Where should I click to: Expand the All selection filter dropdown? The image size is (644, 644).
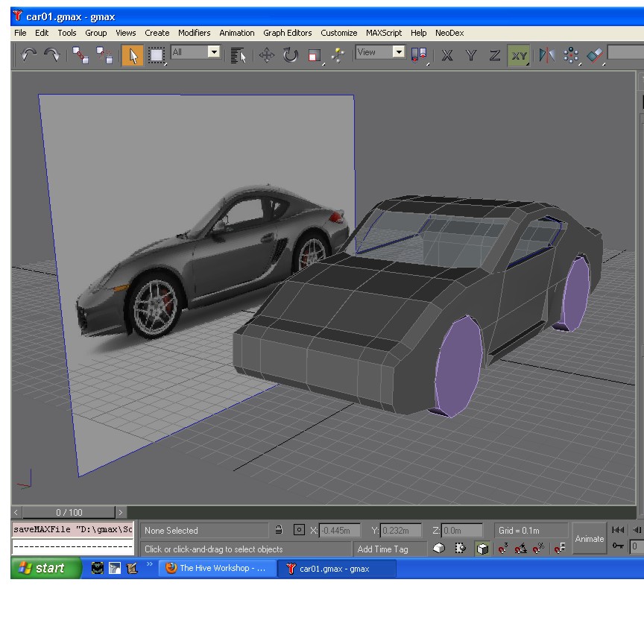click(213, 51)
